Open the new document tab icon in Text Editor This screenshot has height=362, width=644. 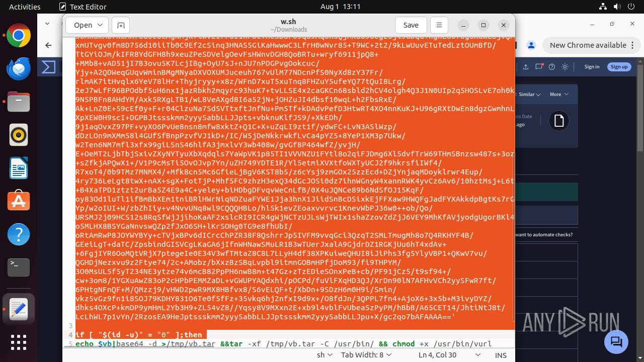[121, 25]
